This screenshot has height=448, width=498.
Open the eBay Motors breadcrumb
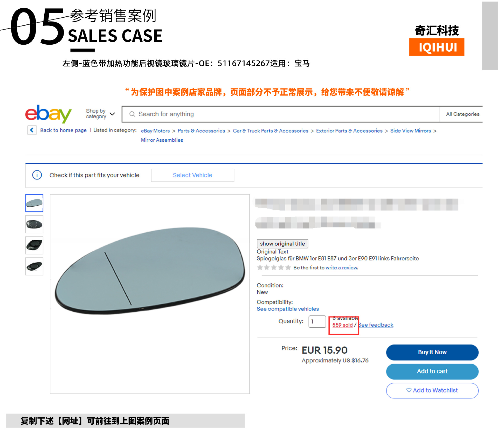click(155, 131)
